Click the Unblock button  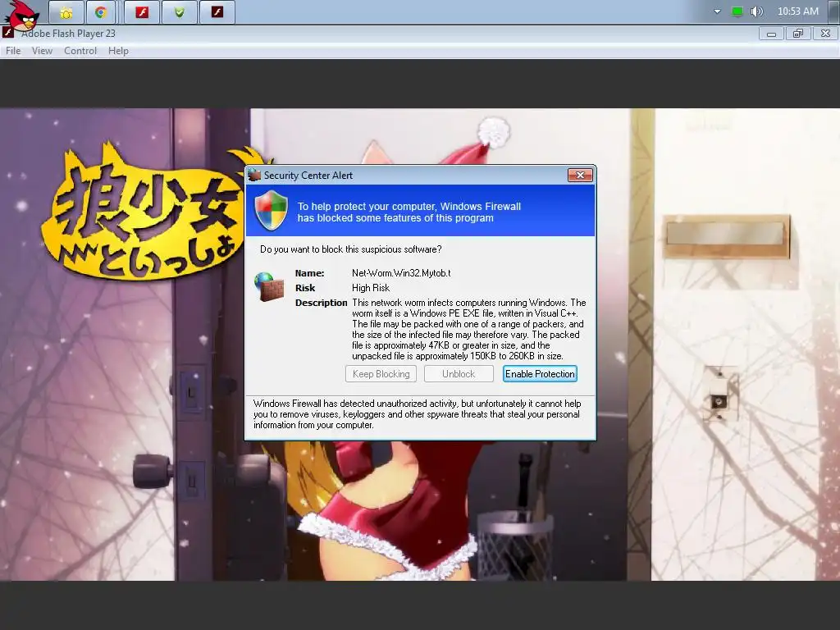point(459,374)
